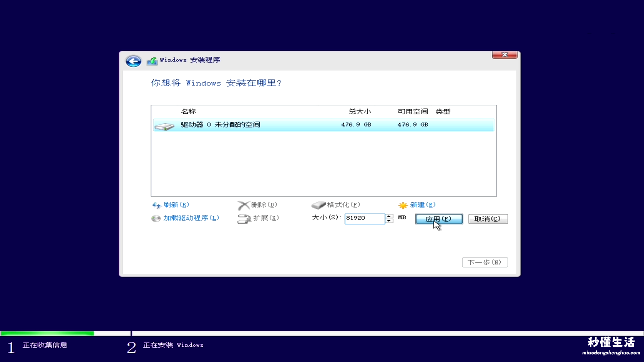Click the 扩展(X) link
Screen dimensions: 644x362
(x=266, y=218)
